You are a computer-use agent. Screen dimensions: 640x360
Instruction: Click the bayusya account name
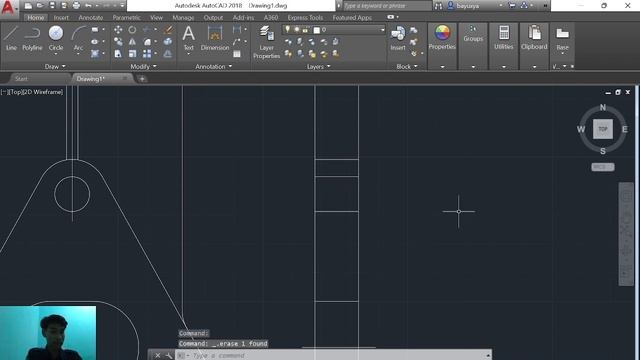[468, 6]
